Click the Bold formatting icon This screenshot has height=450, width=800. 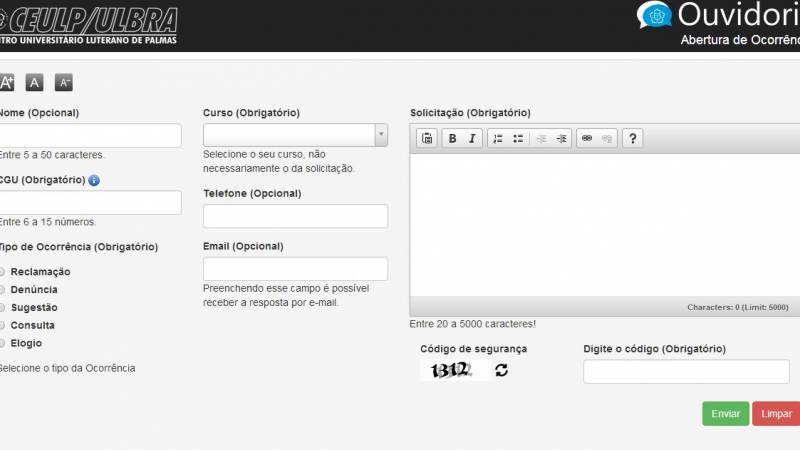click(x=452, y=139)
